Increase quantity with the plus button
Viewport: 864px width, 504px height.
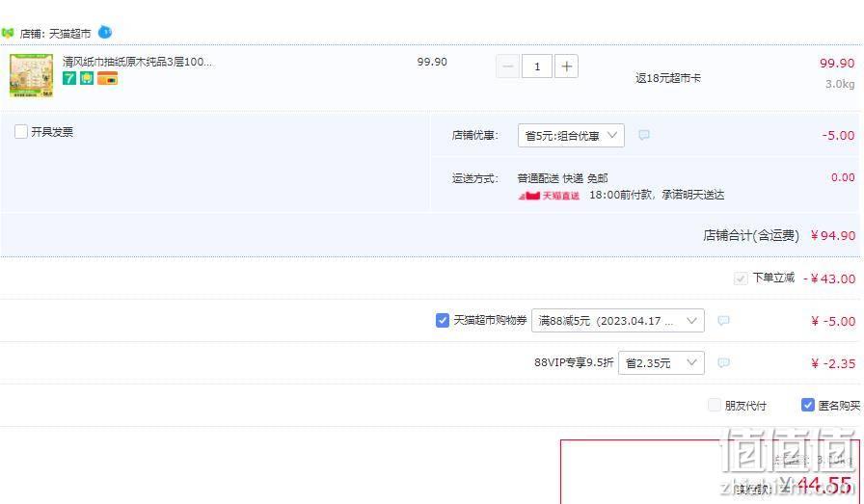[x=566, y=66]
